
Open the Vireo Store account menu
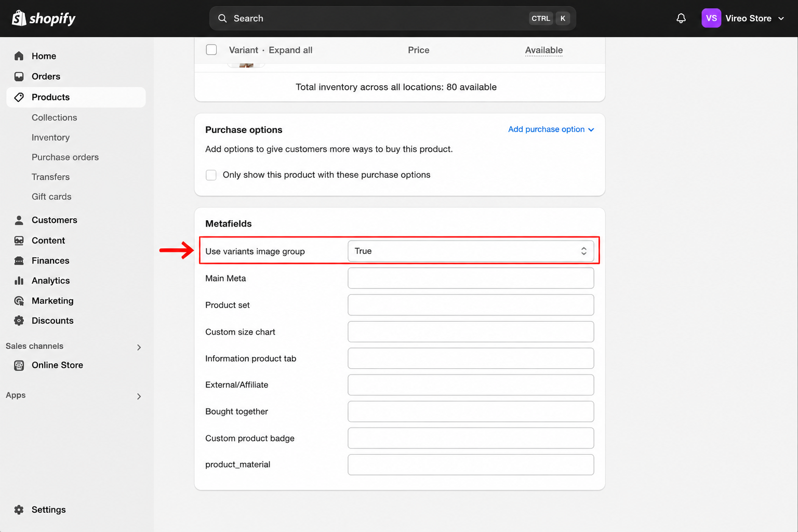pos(743,18)
